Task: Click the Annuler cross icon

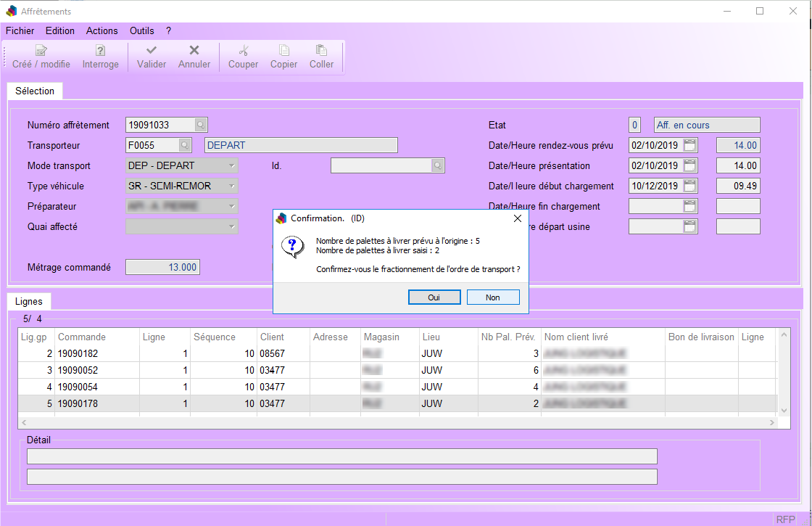Action: tap(194, 50)
